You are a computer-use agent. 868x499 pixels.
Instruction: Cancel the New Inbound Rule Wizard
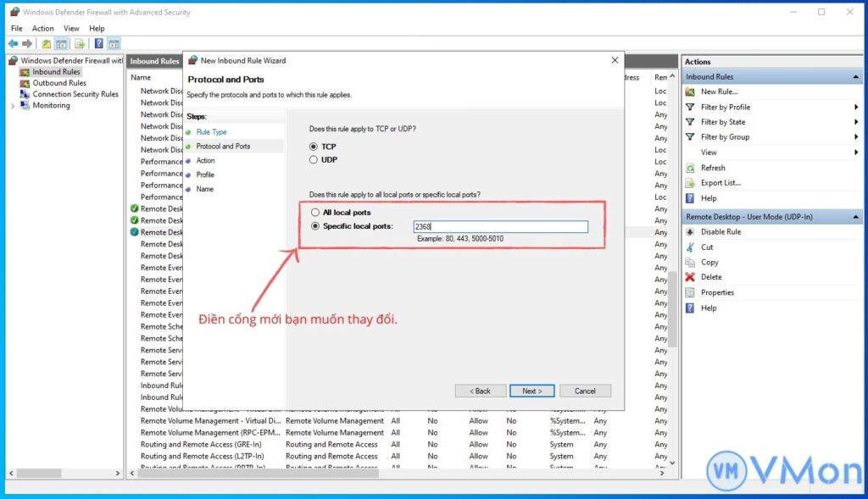coord(585,391)
